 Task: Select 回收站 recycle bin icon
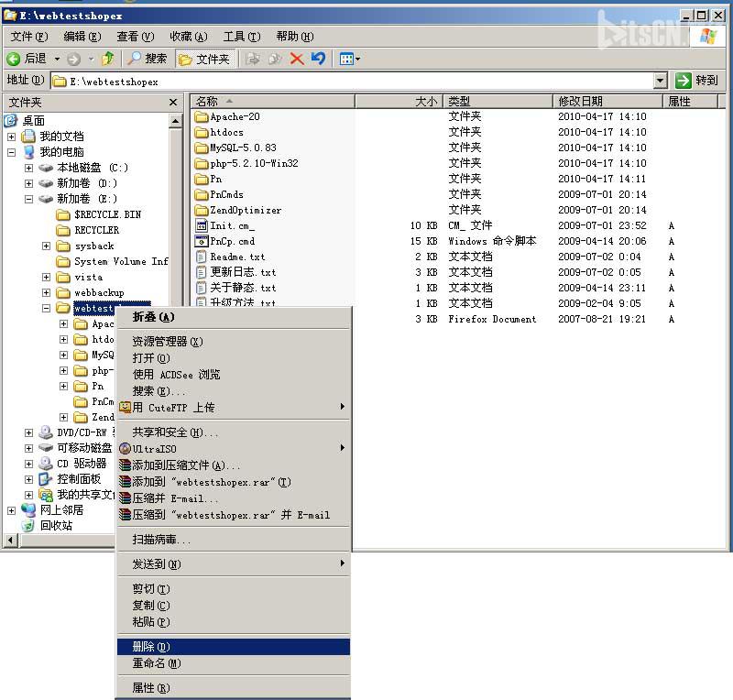point(28,526)
